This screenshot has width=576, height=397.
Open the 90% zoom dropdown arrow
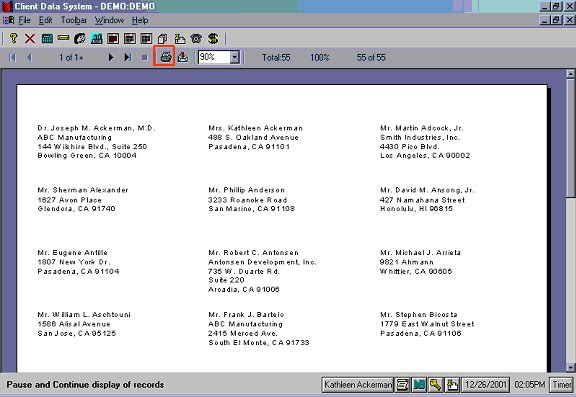click(x=234, y=57)
